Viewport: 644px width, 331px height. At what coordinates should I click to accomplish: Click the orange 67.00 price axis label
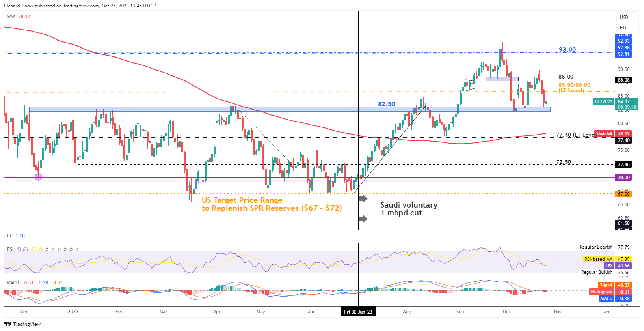click(624, 194)
